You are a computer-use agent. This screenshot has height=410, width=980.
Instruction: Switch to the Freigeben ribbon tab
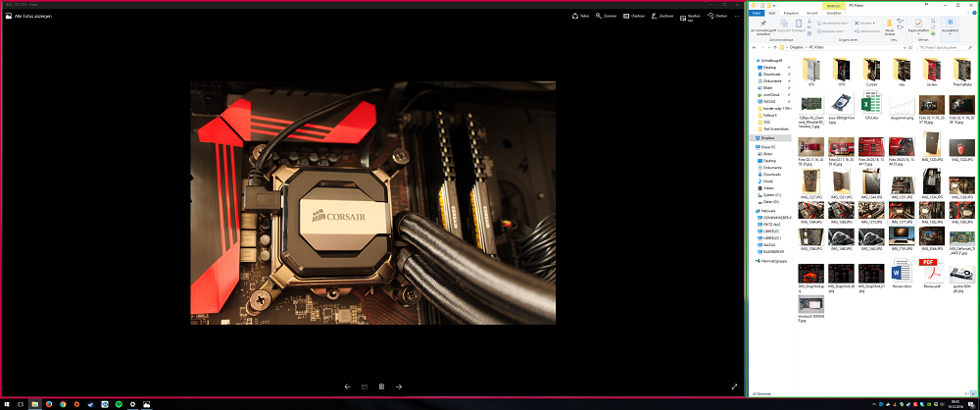791,13
